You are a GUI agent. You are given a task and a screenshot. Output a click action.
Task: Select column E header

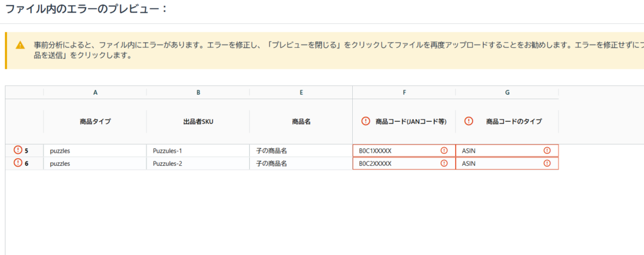pos(301,92)
